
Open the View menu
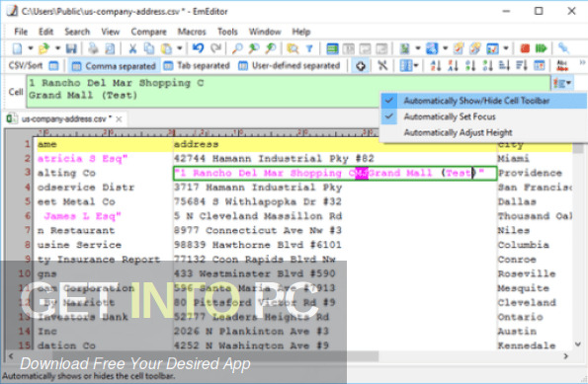point(110,32)
